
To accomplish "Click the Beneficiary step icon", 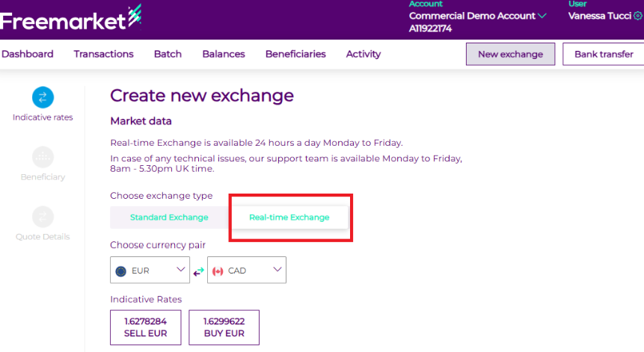I will coord(43,157).
